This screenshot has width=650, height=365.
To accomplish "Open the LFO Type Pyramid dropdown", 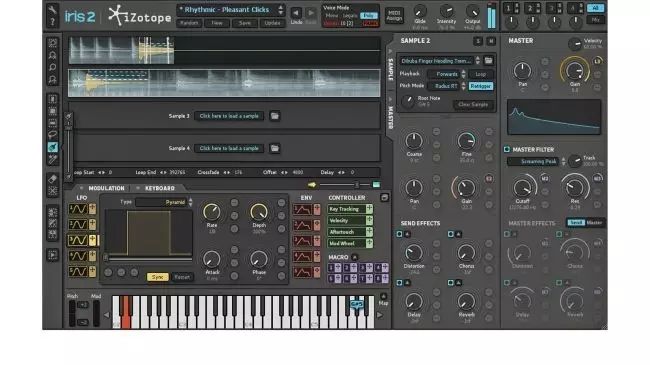I will [x=164, y=202].
